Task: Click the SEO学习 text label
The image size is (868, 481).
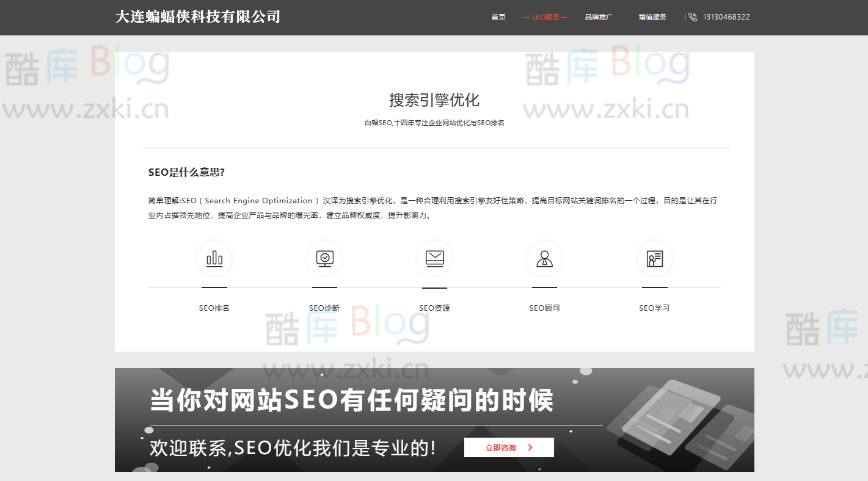Action: pos(654,308)
